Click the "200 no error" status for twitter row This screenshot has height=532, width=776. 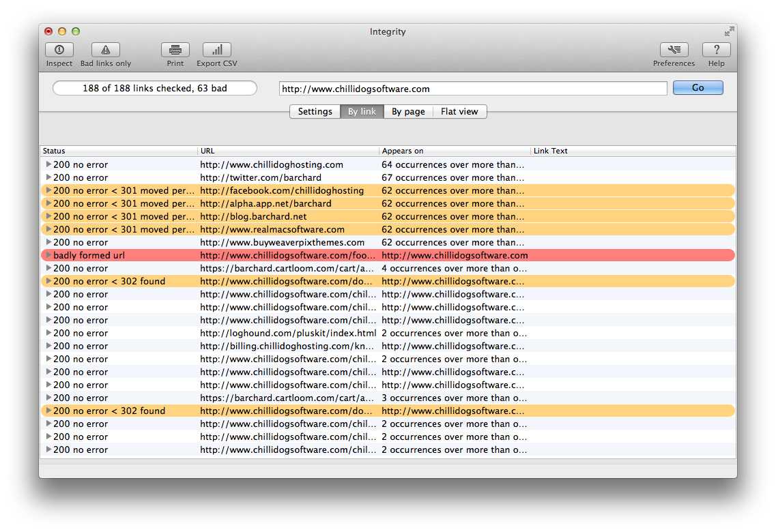point(81,177)
